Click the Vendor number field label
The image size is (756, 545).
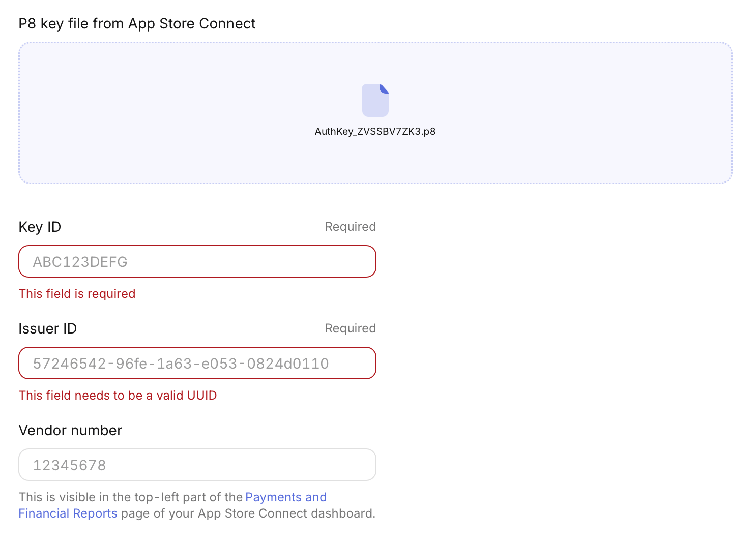coord(70,430)
